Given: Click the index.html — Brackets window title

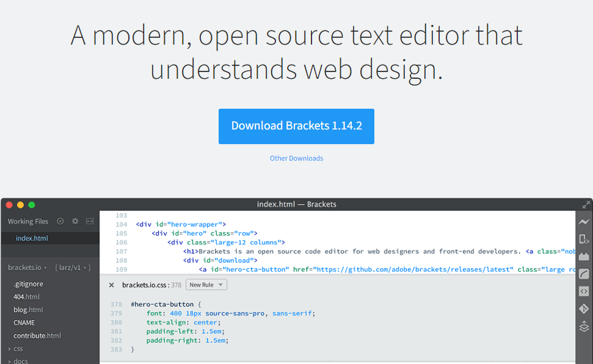Looking at the screenshot, I should coord(297,205).
